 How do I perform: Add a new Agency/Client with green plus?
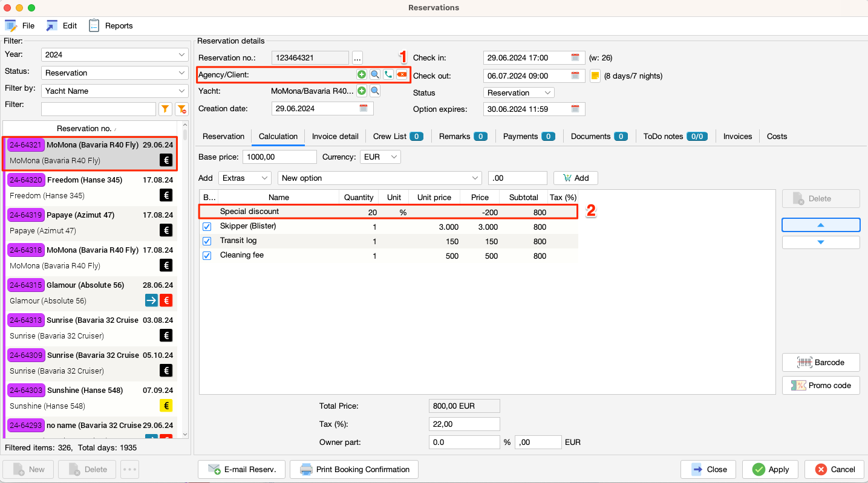pyautogui.click(x=361, y=74)
